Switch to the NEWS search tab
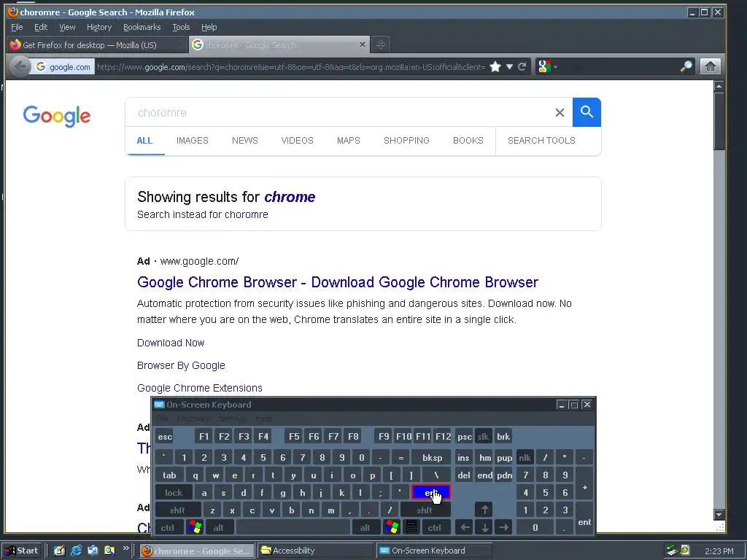This screenshot has width=747, height=560. [245, 141]
